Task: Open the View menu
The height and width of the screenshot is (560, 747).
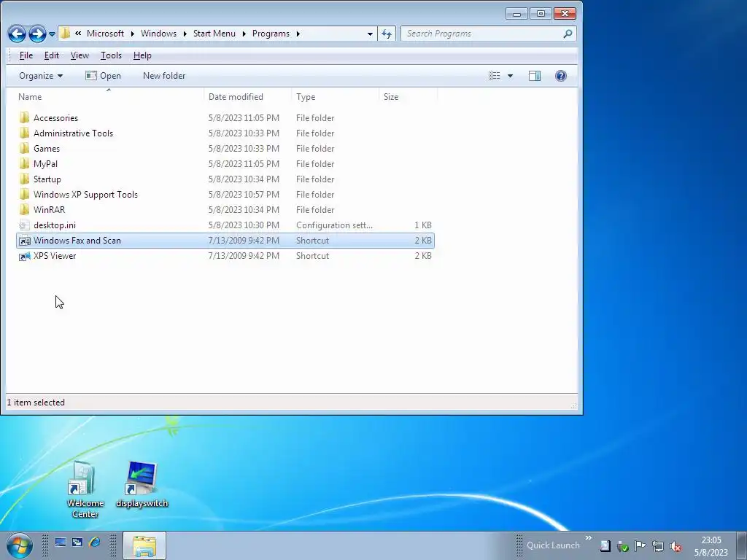Action: coord(80,55)
